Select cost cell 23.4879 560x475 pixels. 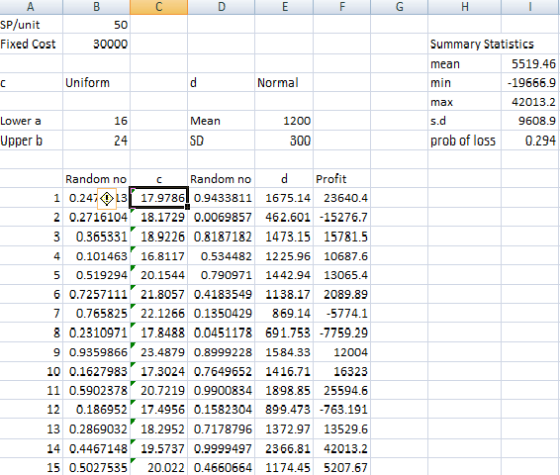159,352
